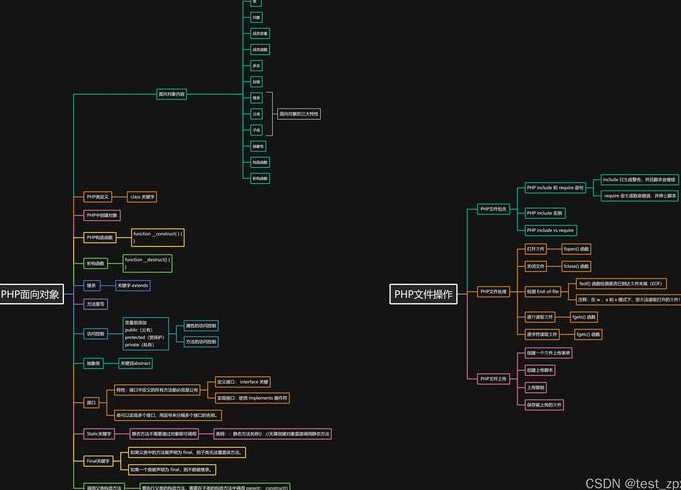Select the 成员变量 node
681x490 pixels.
pyautogui.click(x=260, y=33)
